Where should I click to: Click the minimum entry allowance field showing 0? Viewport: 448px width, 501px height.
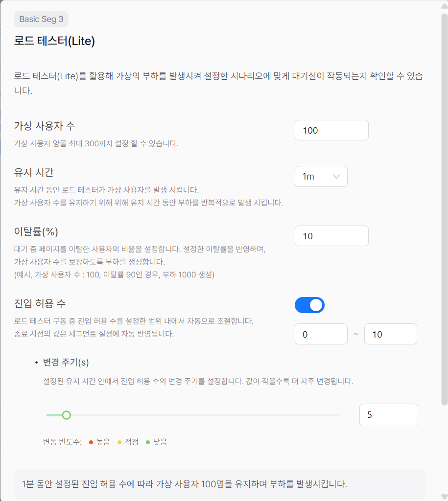pos(321,334)
